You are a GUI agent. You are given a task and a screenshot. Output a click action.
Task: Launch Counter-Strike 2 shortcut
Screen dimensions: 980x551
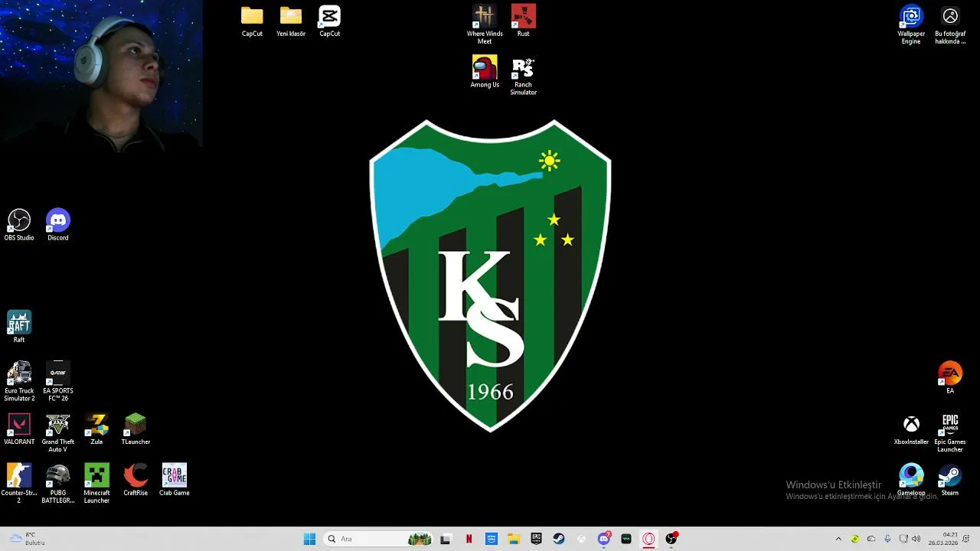click(x=19, y=484)
